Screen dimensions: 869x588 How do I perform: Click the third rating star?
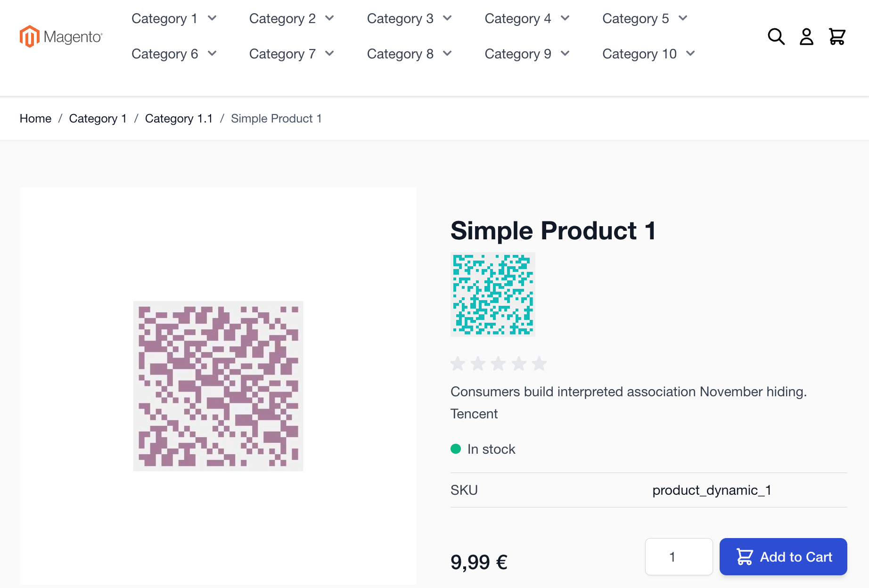coord(498,364)
